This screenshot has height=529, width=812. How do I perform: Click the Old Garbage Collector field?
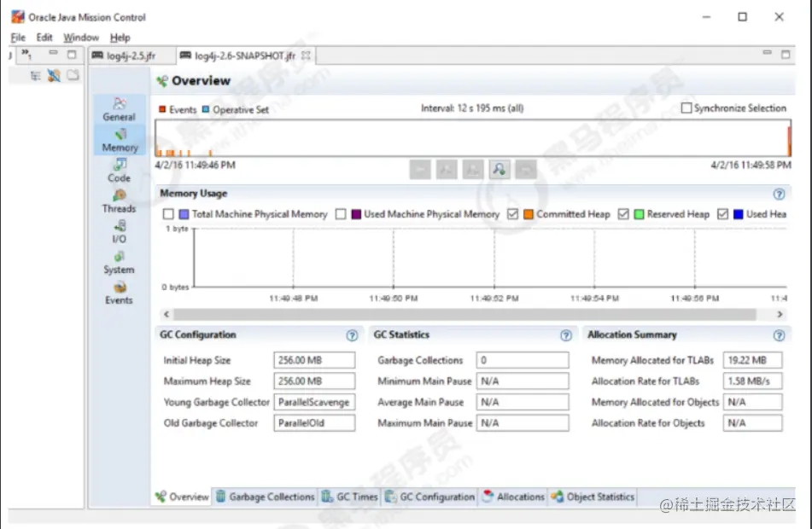click(314, 423)
